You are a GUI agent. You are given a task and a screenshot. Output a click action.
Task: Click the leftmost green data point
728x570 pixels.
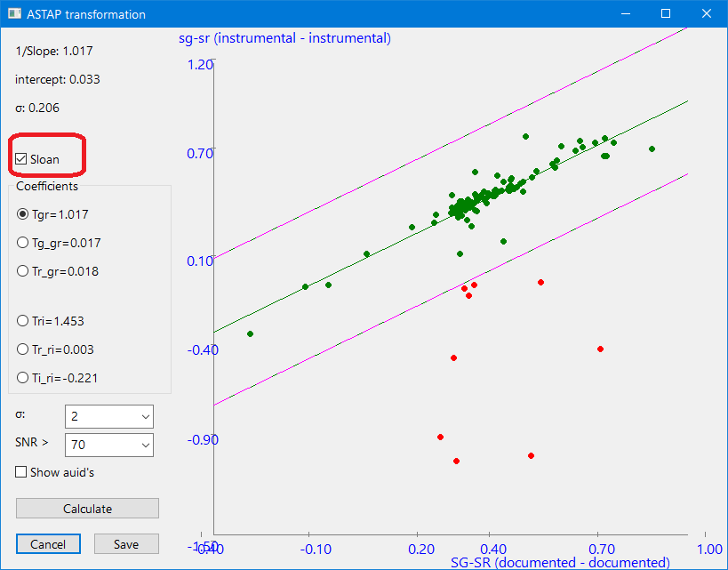pyautogui.click(x=250, y=333)
